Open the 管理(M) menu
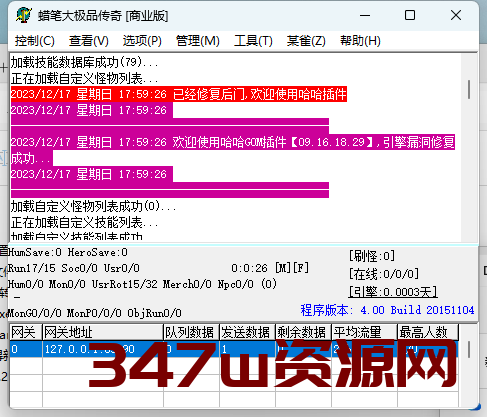Screen dimensions: 487x417 pyautogui.click(x=198, y=41)
